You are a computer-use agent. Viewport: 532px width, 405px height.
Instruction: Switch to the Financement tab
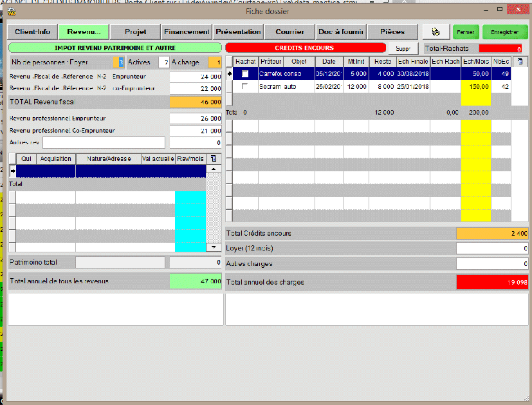pos(187,32)
